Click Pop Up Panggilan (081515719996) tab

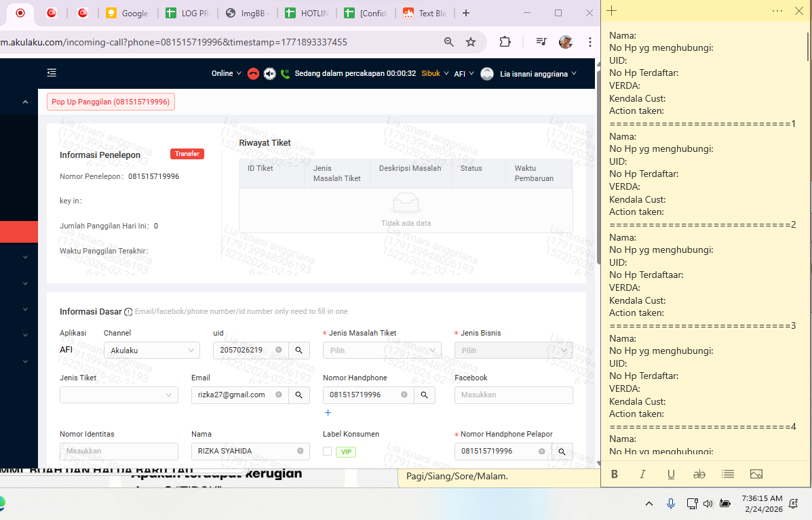point(111,102)
